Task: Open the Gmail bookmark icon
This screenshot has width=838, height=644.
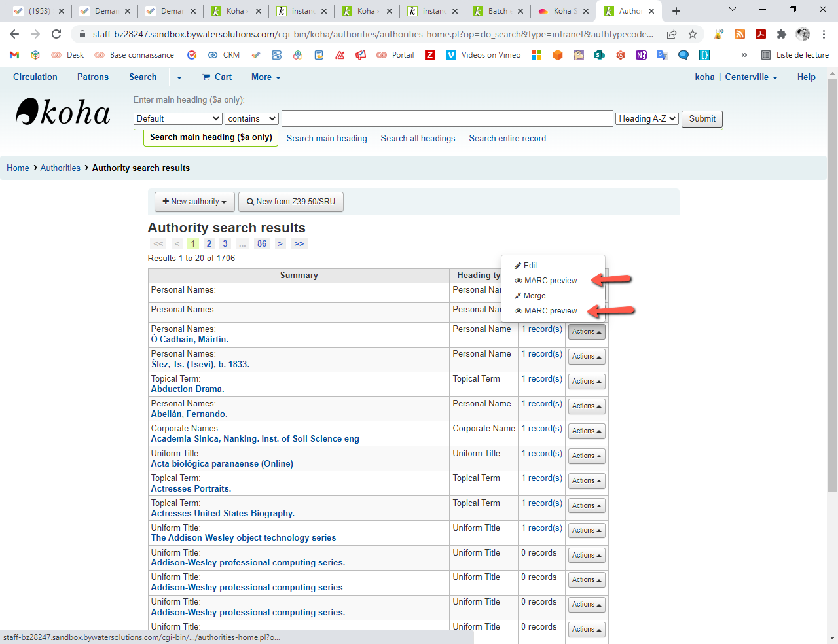Action: tap(14, 55)
